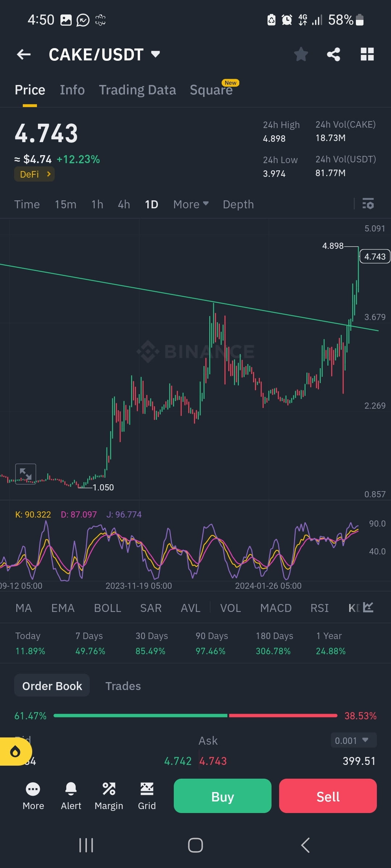The image size is (391, 868).
Task: Toggle the AVL indicator
Action: click(x=190, y=608)
